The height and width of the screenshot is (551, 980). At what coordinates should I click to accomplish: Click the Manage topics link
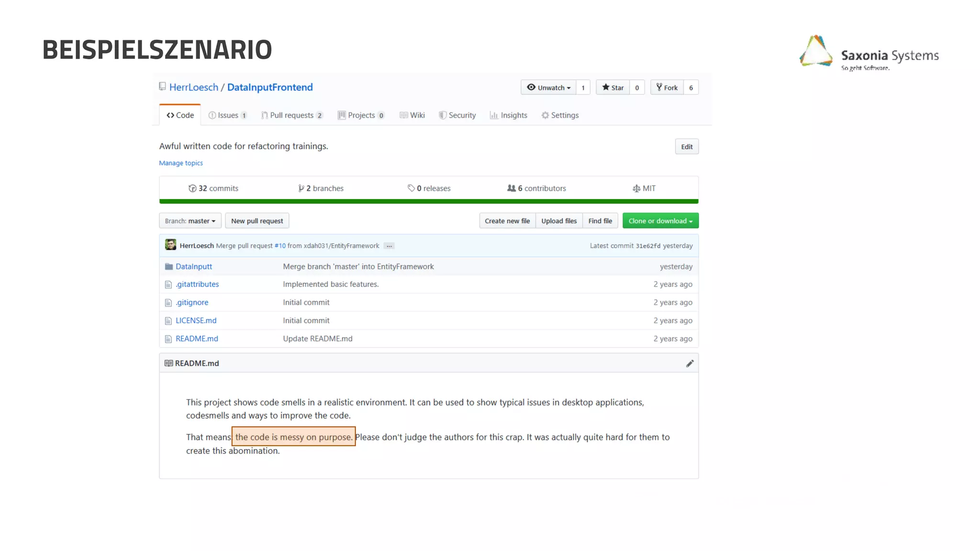[x=181, y=163]
